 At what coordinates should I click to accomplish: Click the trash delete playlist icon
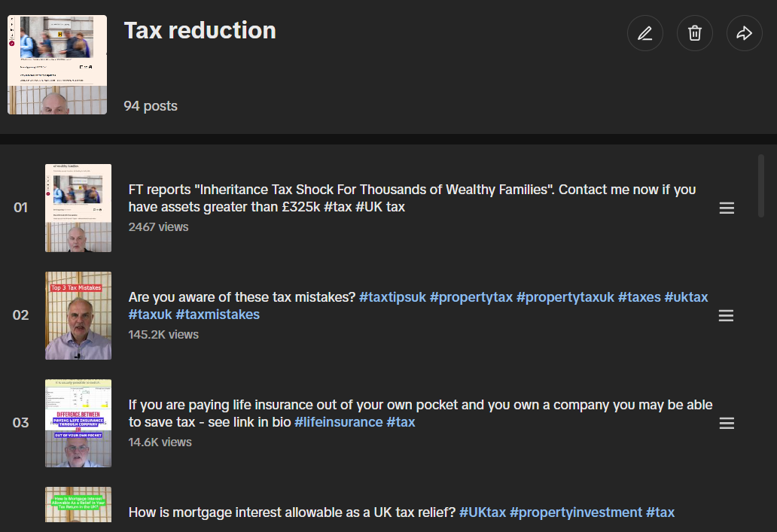coord(694,33)
